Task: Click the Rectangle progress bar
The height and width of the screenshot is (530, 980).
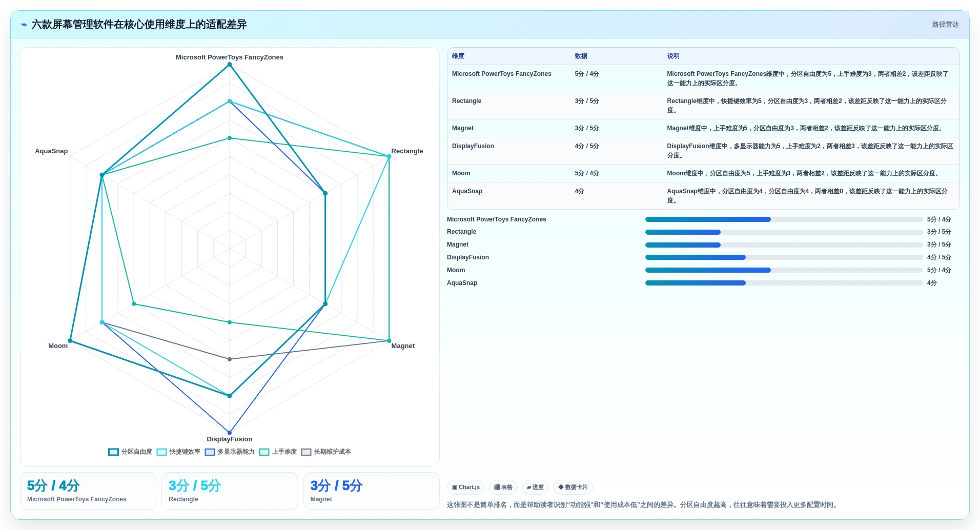Action: 784,232
